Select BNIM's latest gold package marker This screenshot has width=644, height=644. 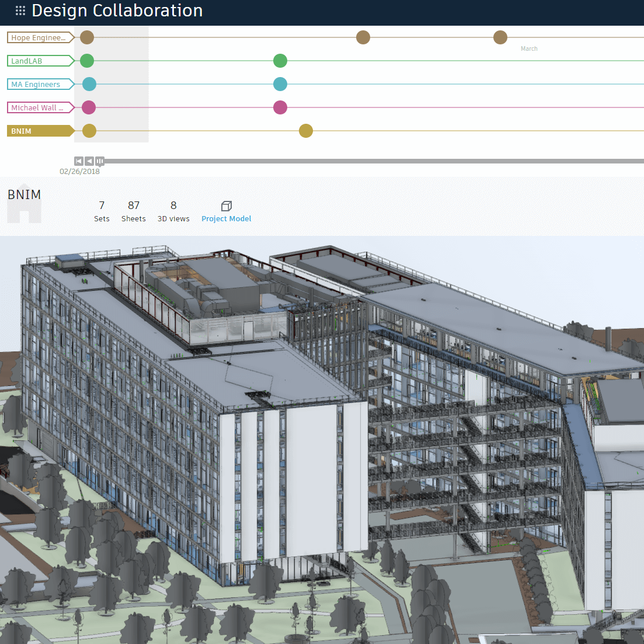305,130
